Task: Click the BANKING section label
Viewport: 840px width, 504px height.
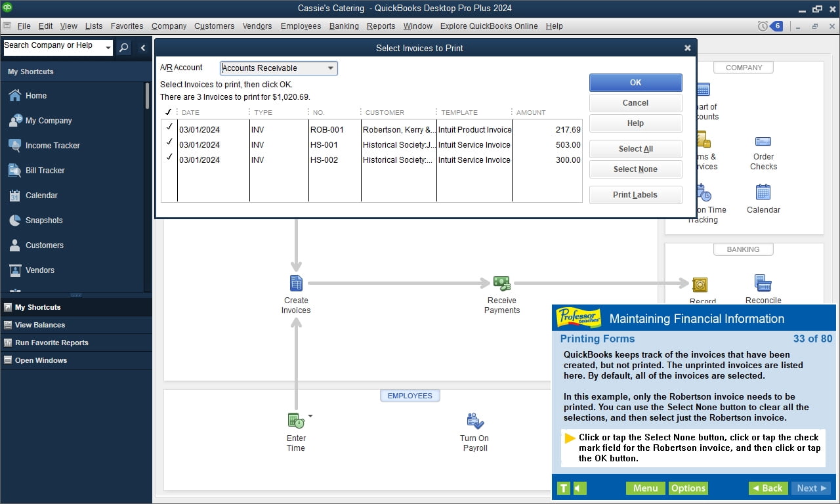Action: tap(744, 249)
